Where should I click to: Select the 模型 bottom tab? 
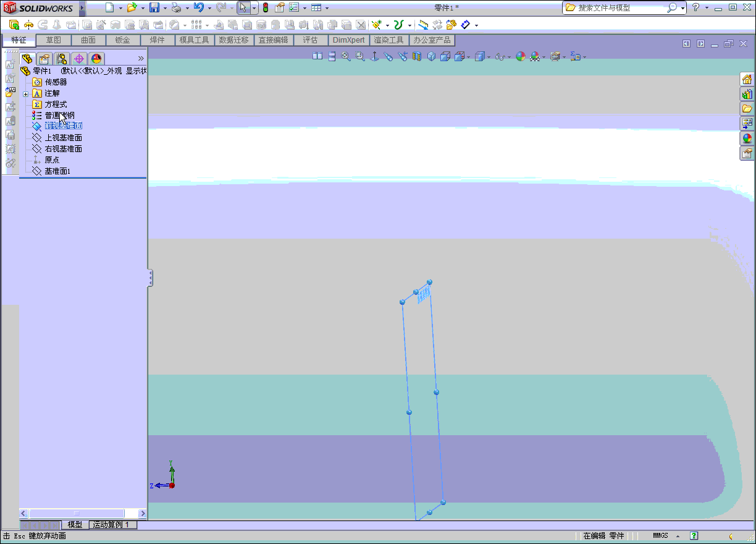pos(75,524)
